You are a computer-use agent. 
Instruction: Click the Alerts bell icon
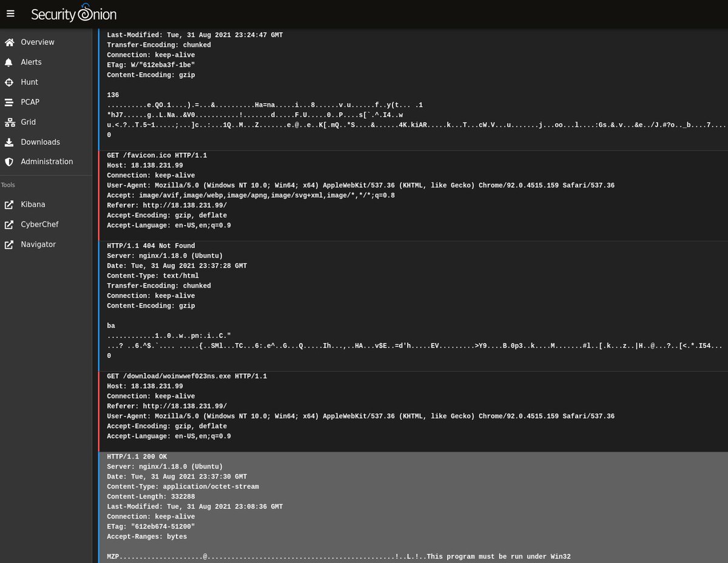pyautogui.click(x=9, y=62)
